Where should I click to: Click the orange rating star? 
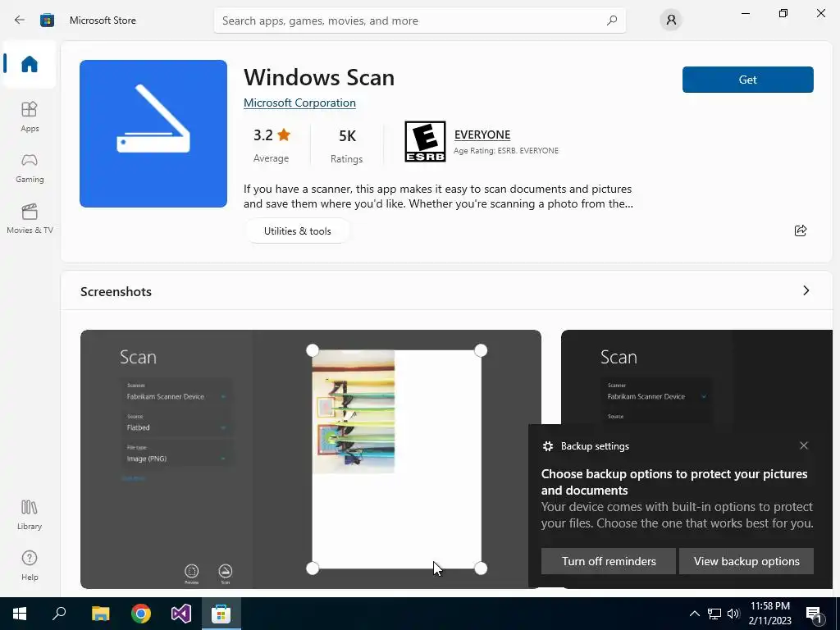pyautogui.click(x=284, y=135)
